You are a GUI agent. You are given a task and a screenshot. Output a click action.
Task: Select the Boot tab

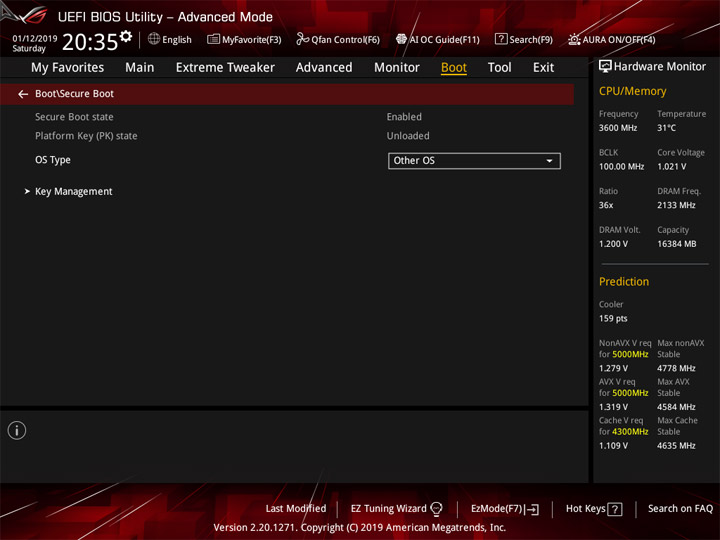(x=454, y=68)
